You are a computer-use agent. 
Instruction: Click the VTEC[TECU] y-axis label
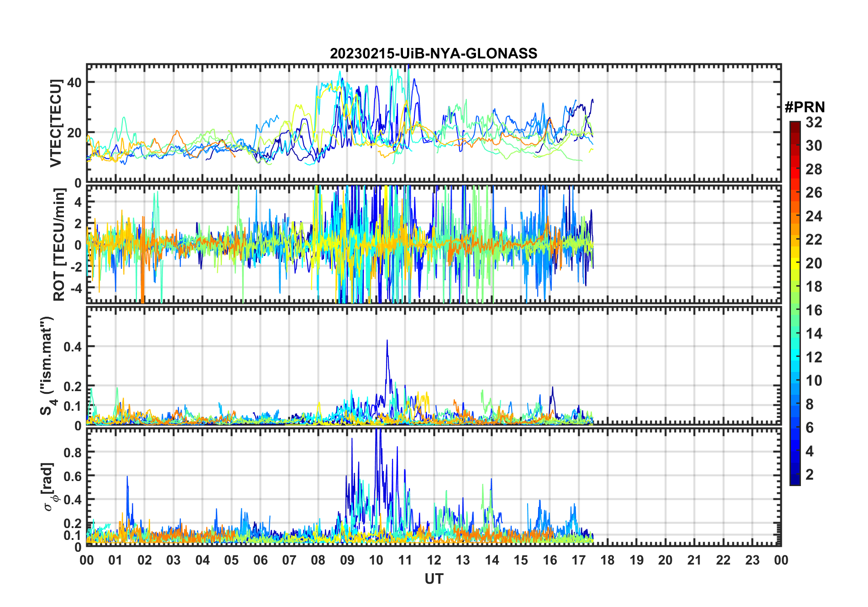click(x=56, y=123)
